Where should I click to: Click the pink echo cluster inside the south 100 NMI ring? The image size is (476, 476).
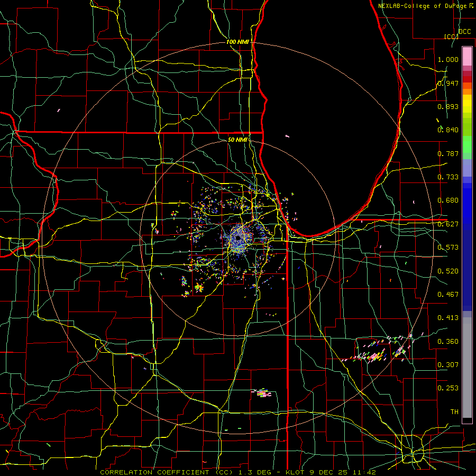click(262, 393)
